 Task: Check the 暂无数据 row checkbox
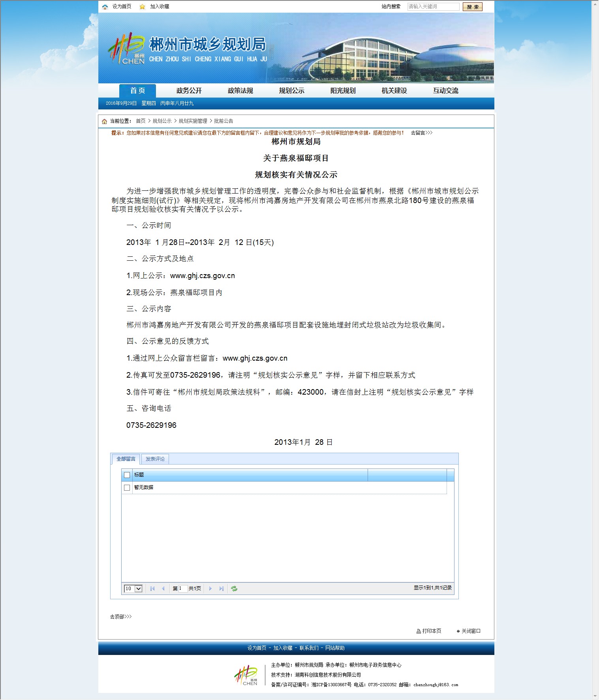127,487
